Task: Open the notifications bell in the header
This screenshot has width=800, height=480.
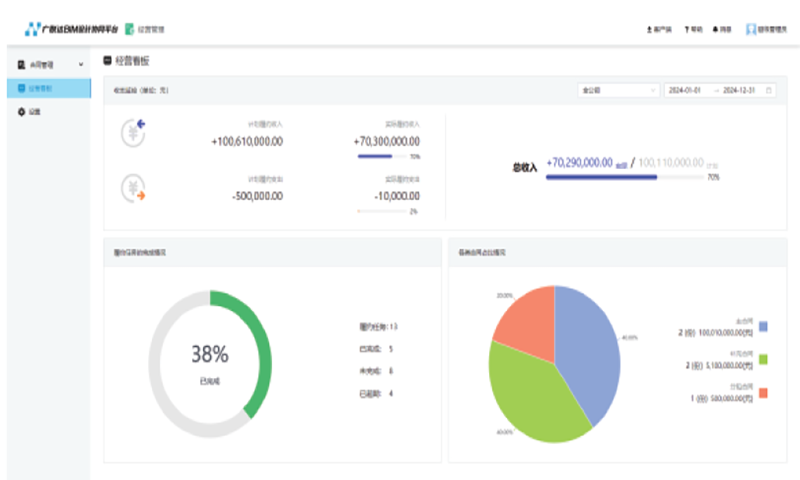Action: point(716,30)
